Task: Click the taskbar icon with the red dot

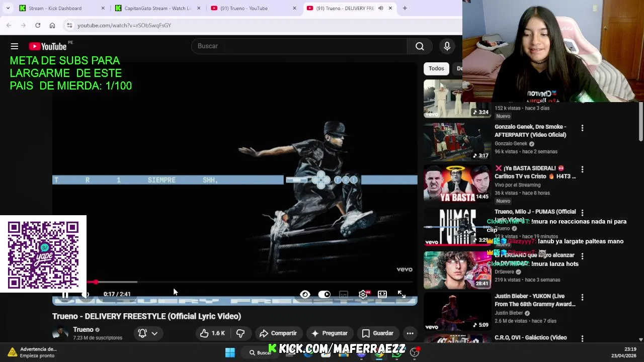Action: (415, 352)
